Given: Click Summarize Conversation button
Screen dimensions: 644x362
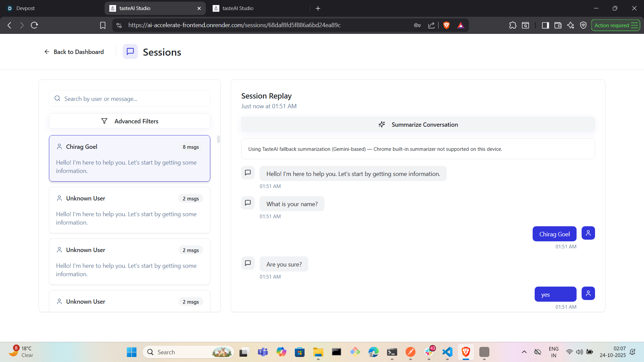Looking at the screenshot, I should pyautogui.click(x=418, y=124).
